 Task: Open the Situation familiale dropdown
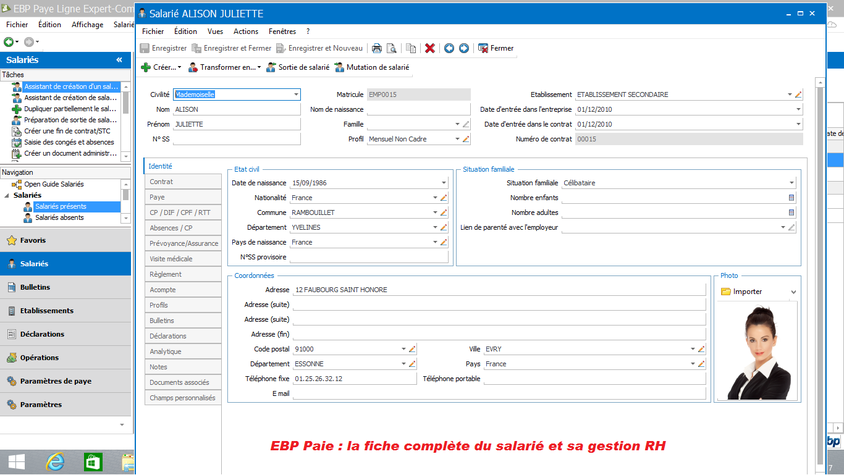pos(791,183)
